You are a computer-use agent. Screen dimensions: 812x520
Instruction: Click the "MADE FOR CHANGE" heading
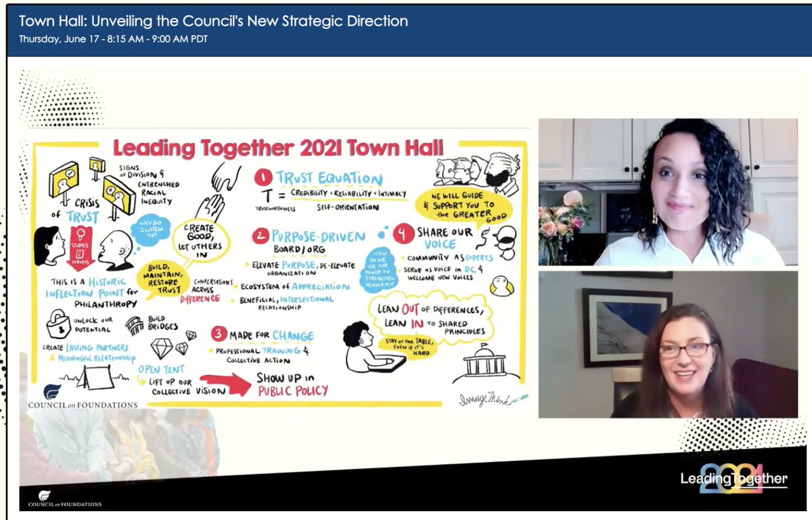click(271, 335)
